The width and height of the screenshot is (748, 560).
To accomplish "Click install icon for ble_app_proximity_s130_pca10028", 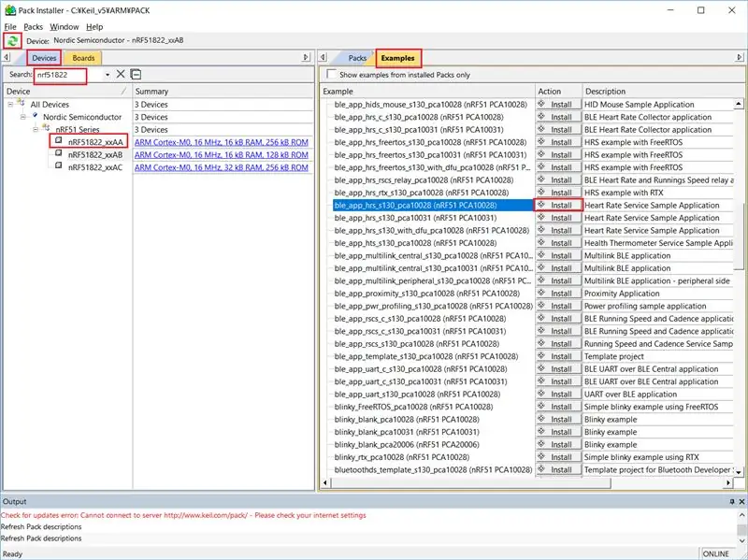I will point(541,293).
